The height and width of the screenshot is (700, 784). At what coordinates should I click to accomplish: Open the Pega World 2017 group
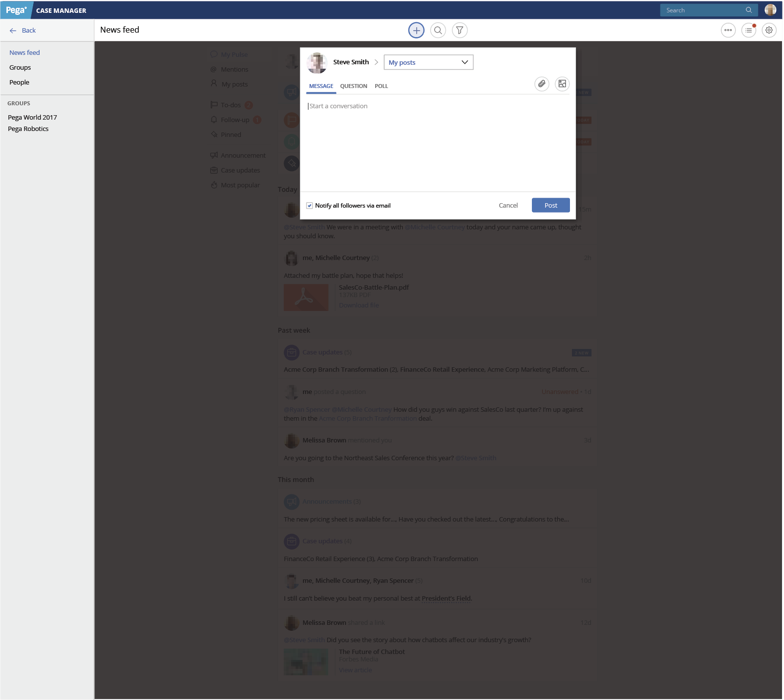click(x=33, y=118)
